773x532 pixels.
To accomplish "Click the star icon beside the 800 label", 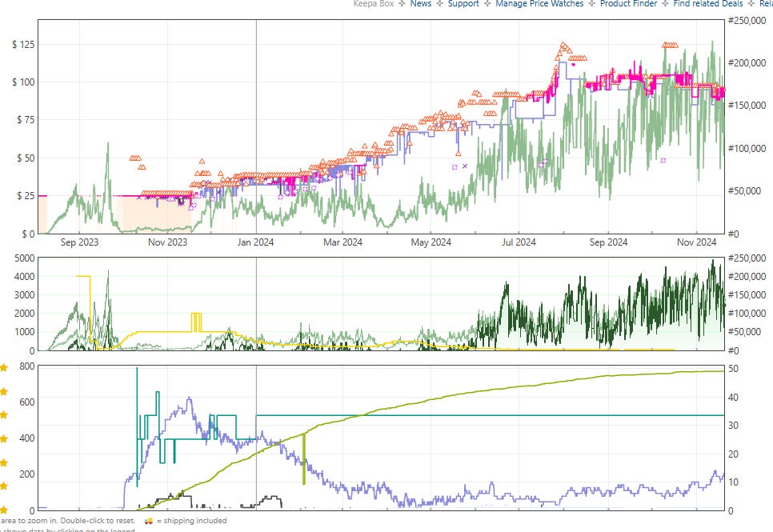I will (4, 367).
